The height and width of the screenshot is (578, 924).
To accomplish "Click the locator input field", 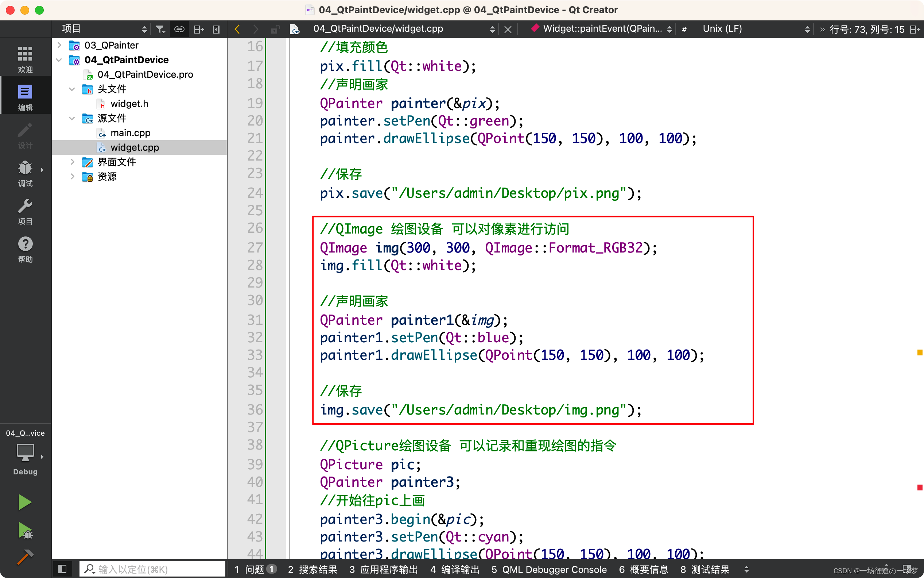I will pyautogui.click(x=153, y=569).
